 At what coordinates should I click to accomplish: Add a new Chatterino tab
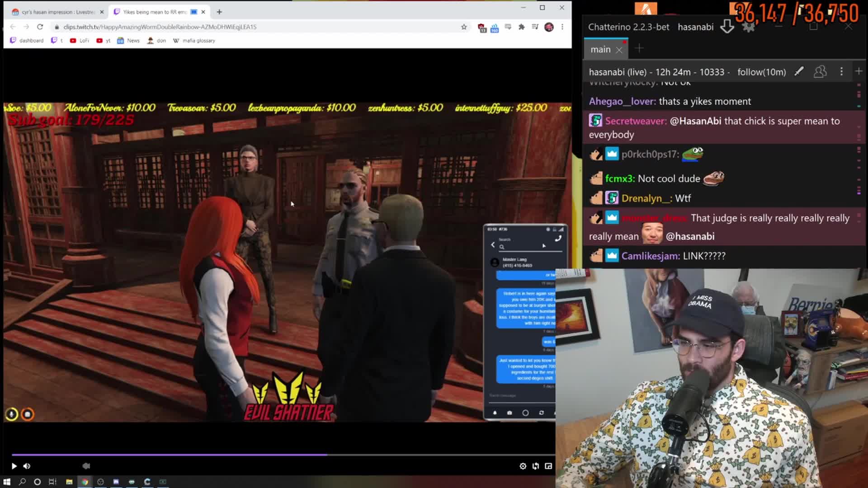coord(639,48)
